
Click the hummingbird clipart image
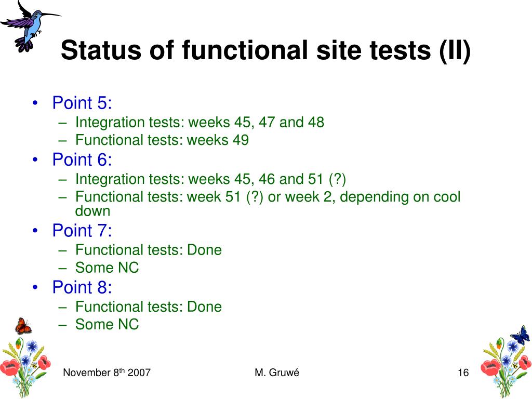(31, 26)
